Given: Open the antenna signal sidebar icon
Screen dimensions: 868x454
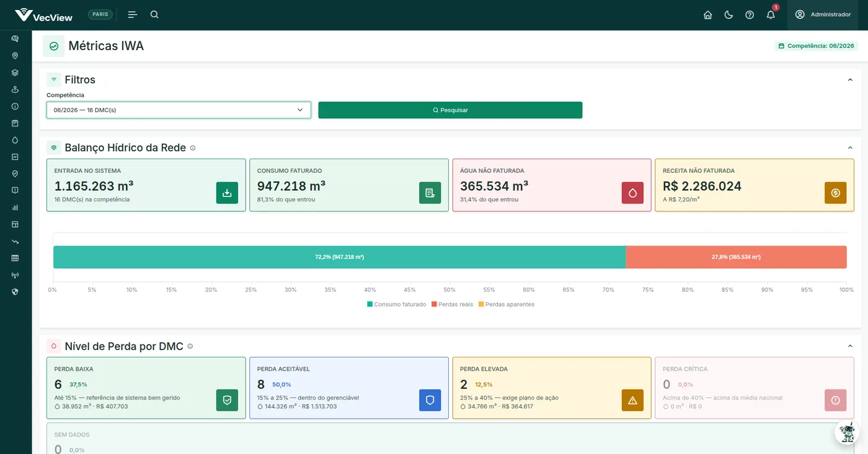Looking at the screenshot, I should coord(15,275).
